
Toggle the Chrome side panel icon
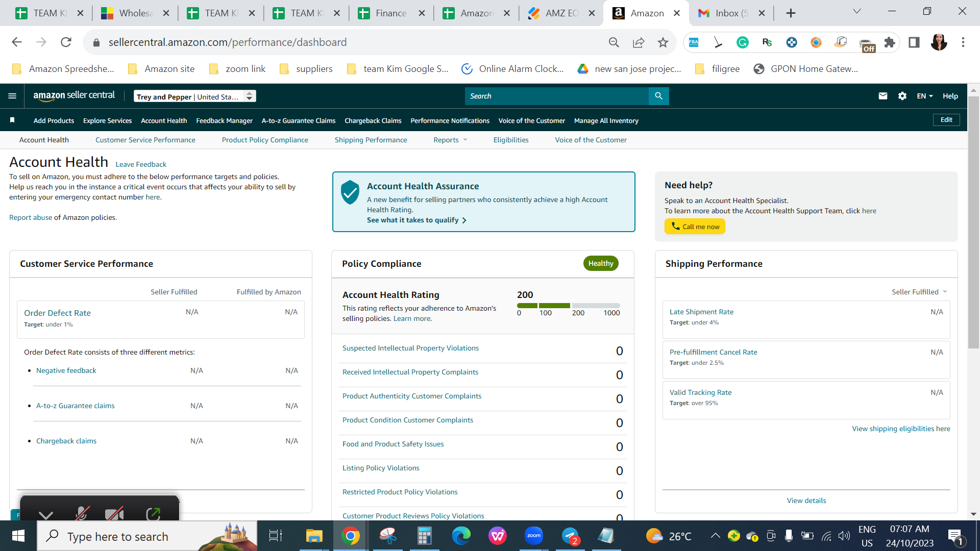[x=914, y=42]
